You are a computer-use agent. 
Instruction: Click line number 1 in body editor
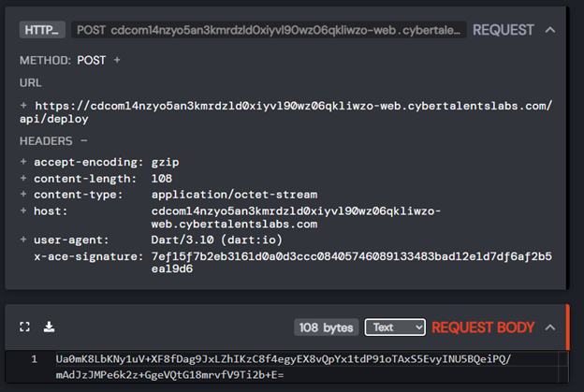click(x=35, y=359)
